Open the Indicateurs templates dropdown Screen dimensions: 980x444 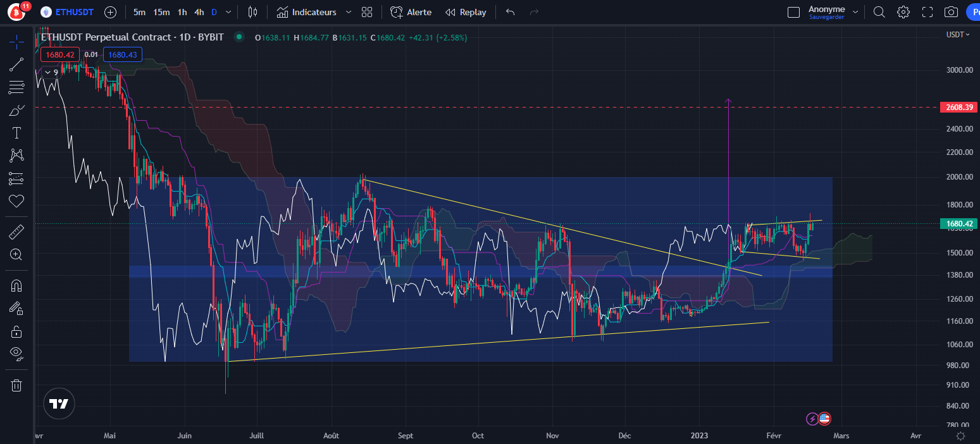point(347,12)
